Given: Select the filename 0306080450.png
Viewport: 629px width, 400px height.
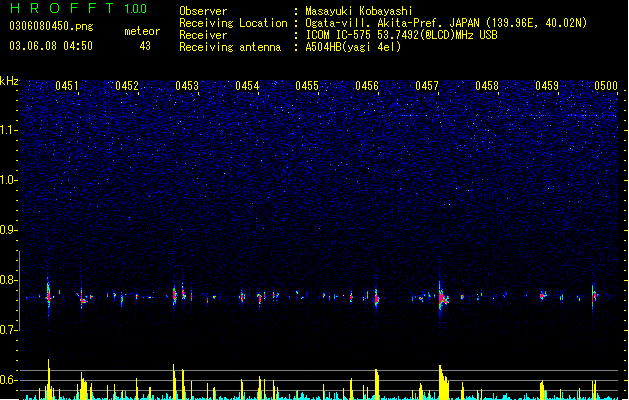Looking at the screenshot, I should [x=51, y=27].
